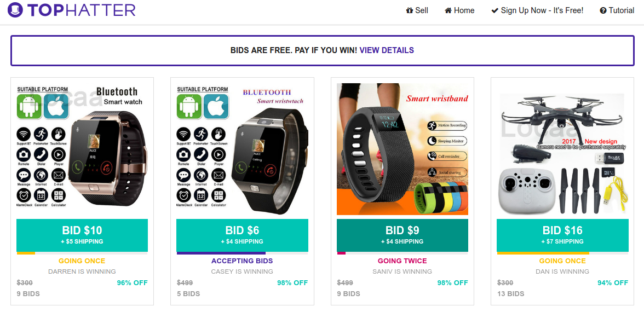View the Smart wristband product photo
644x312 pixels.
403,149
